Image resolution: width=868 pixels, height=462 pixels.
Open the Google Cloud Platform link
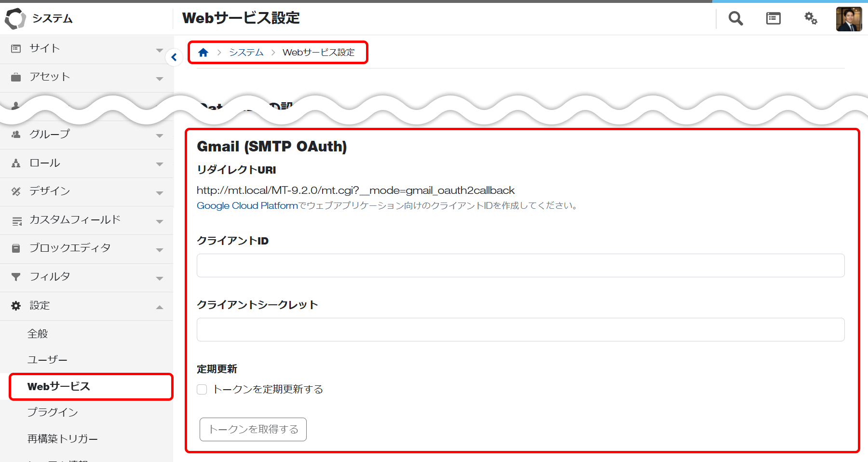247,205
